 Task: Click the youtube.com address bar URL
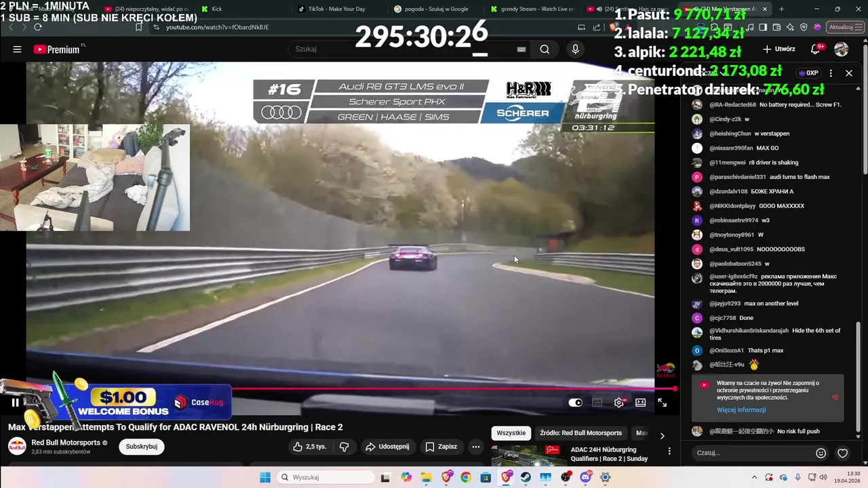[x=218, y=27]
